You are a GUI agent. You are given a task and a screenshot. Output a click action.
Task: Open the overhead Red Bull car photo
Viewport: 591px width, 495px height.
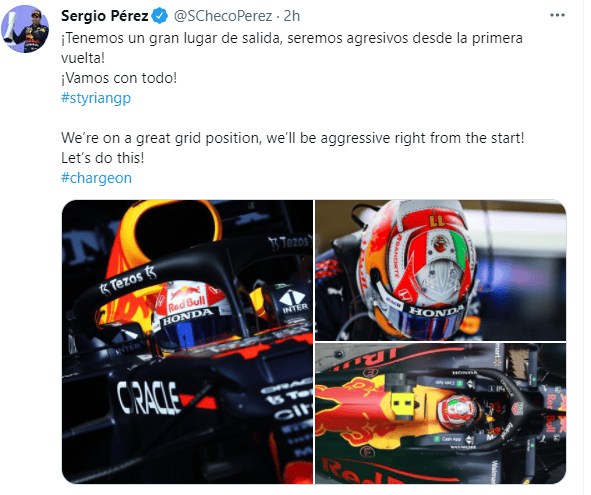point(440,414)
